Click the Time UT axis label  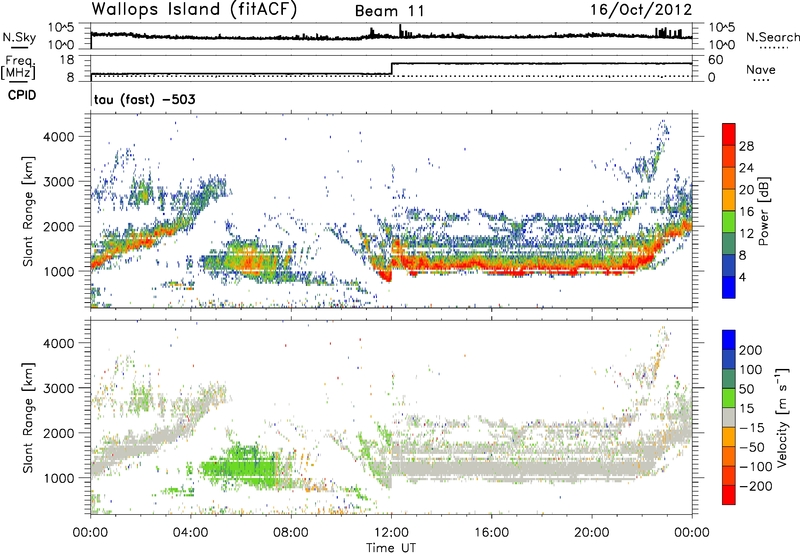coord(391,547)
